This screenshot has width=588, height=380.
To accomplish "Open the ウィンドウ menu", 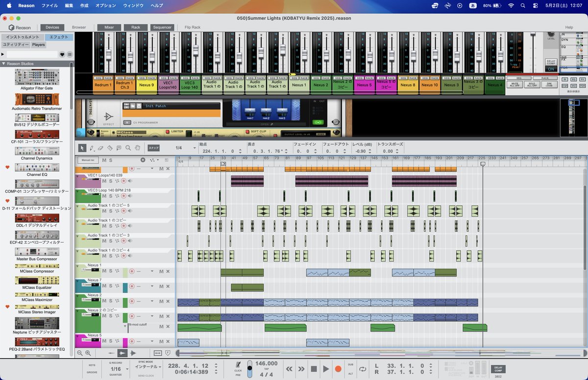I will (133, 5).
